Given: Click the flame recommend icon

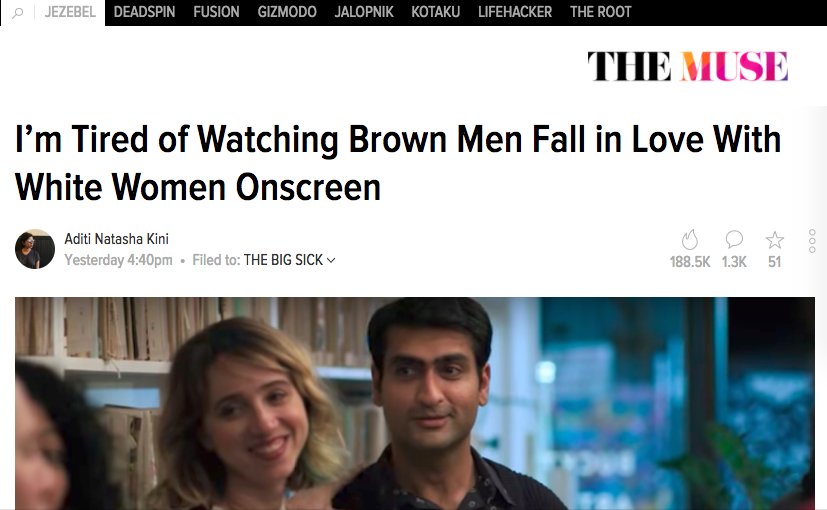Looking at the screenshot, I should [689, 240].
